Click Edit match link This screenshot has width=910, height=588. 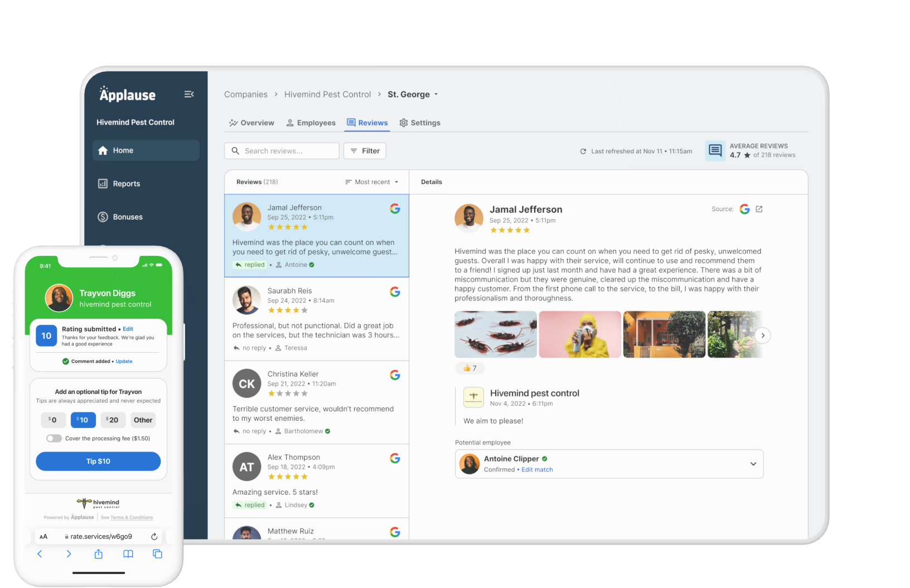coord(537,469)
